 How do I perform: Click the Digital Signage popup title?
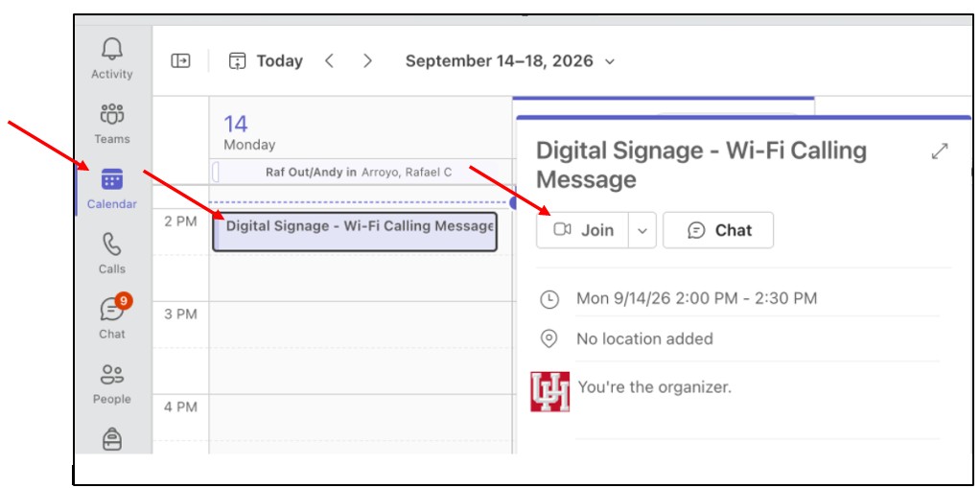click(x=701, y=165)
